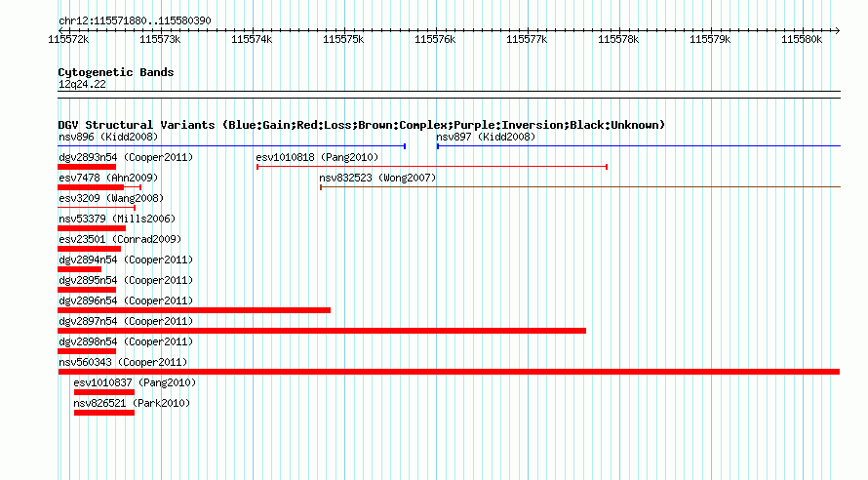Open the dgv2893n54 (Cooper2011) variant label

[126, 157]
